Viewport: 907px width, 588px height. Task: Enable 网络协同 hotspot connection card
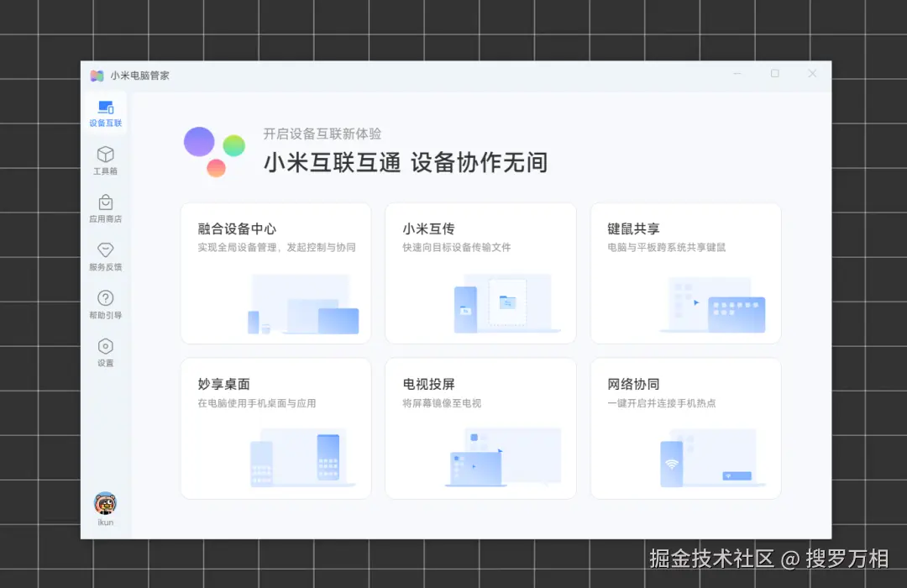[x=685, y=428]
